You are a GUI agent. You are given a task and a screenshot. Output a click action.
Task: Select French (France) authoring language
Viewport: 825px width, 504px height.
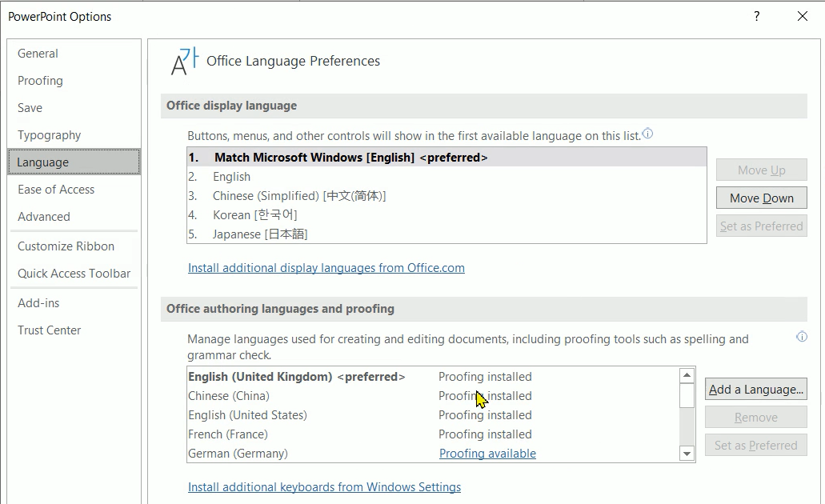[433, 434]
